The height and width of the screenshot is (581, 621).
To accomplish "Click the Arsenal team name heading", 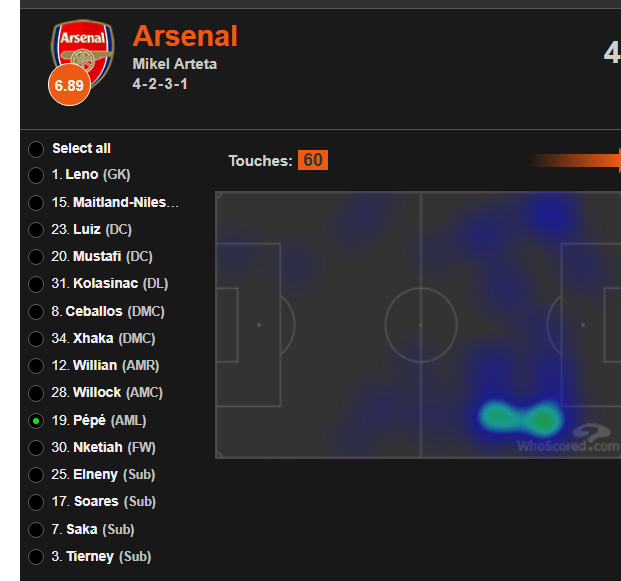I will click(x=185, y=36).
